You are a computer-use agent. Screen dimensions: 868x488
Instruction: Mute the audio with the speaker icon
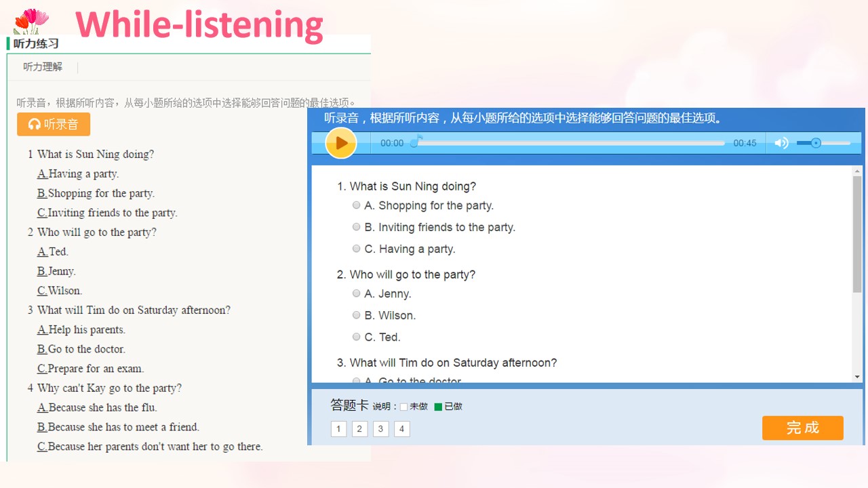tap(782, 143)
